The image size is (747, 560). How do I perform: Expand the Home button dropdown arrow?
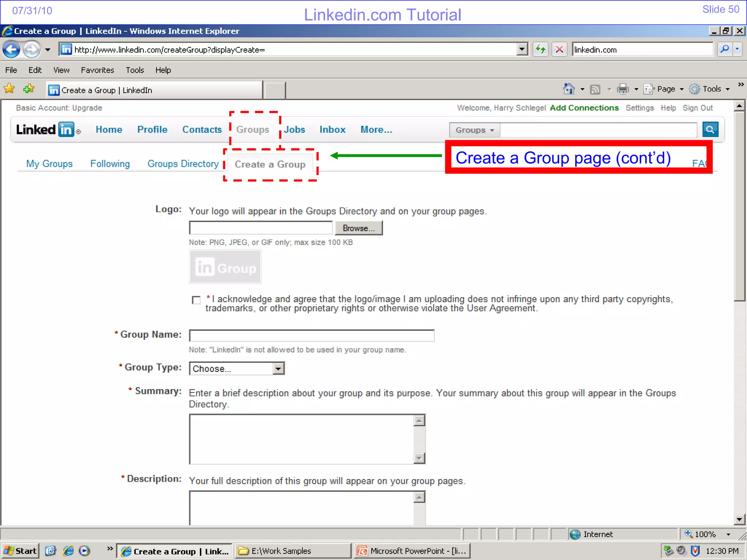[x=582, y=89]
